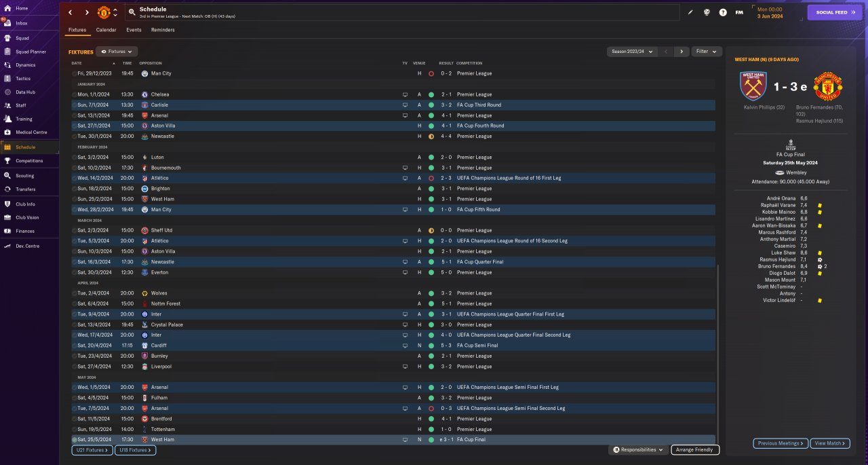
Task: Open the Fixtures view dropdown
Action: click(x=117, y=52)
